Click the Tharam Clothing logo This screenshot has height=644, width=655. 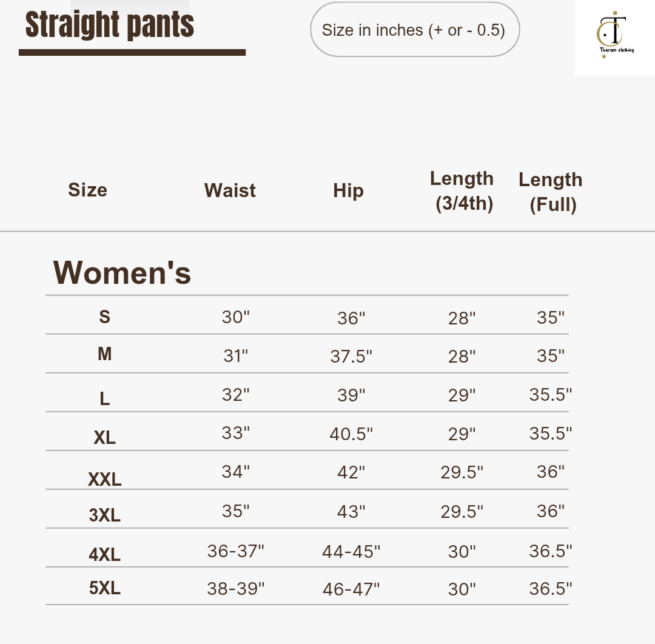(x=614, y=35)
